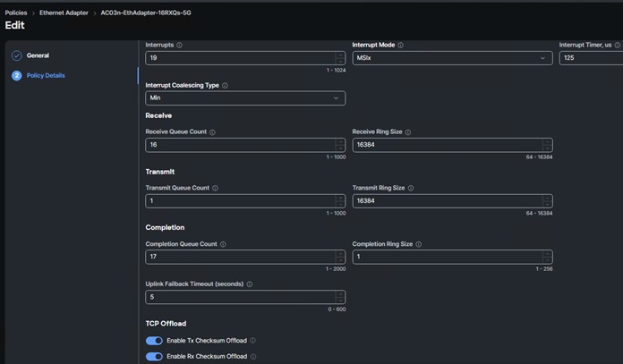623x364 pixels.
Task: Go to the General step
Action: pyautogui.click(x=38, y=55)
